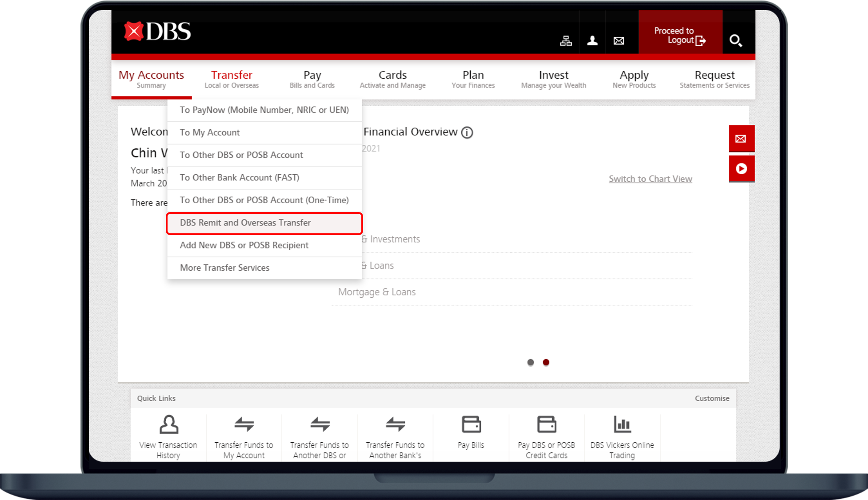Click Financial Overview info icon
Image resolution: width=868 pixels, height=500 pixels.
[x=467, y=132]
